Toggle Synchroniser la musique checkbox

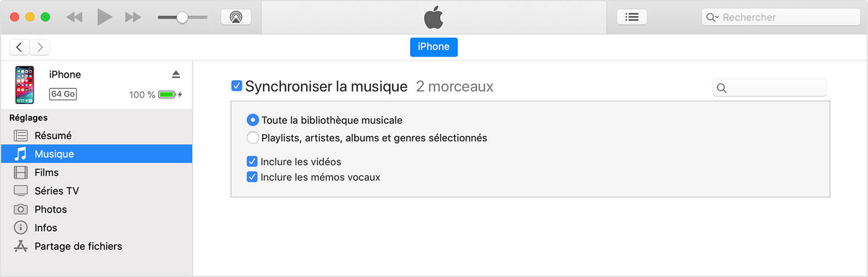[236, 86]
